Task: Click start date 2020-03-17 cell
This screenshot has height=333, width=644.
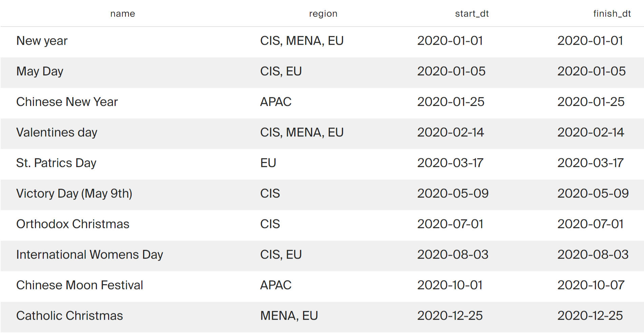Action: coord(450,163)
